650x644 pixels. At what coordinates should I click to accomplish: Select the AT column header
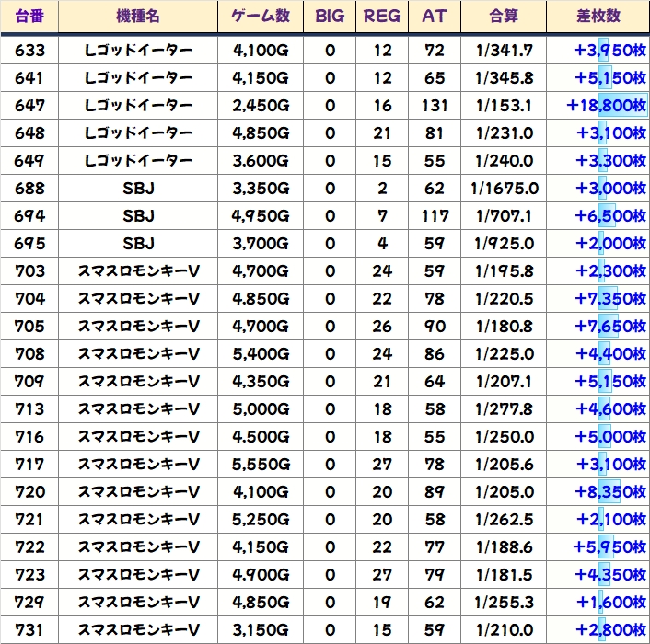coord(434,17)
